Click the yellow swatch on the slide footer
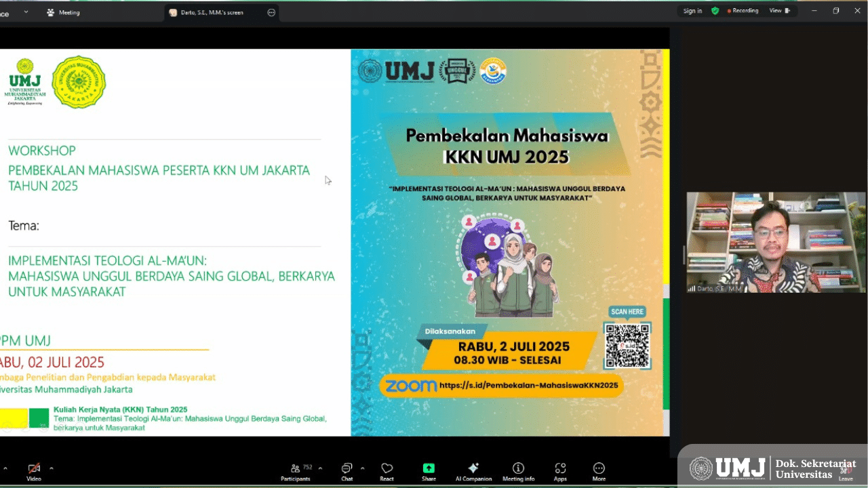This screenshot has height=488, width=868. click(14, 418)
